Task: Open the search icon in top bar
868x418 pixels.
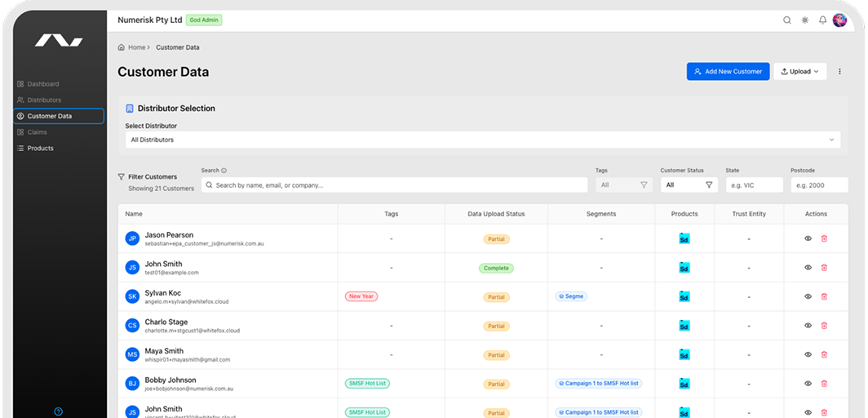Action: coord(786,20)
